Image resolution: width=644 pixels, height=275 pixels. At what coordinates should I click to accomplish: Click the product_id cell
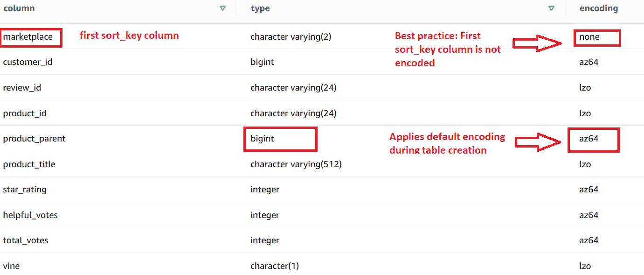(25, 113)
